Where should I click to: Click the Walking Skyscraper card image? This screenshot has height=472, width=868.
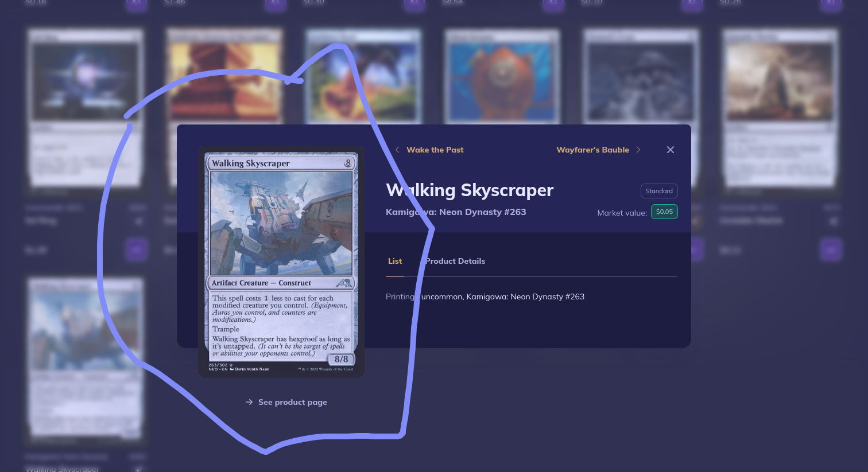pos(281,262)
